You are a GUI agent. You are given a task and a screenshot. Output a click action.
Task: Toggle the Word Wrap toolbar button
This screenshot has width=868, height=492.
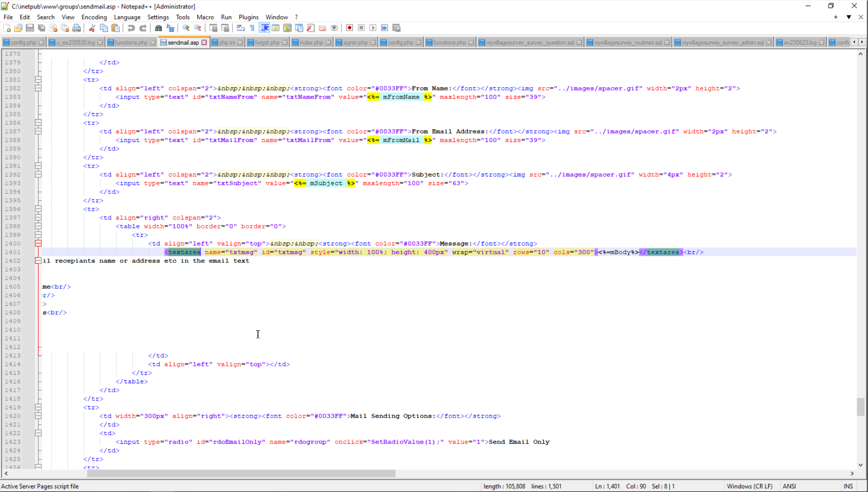coord(241,28)
